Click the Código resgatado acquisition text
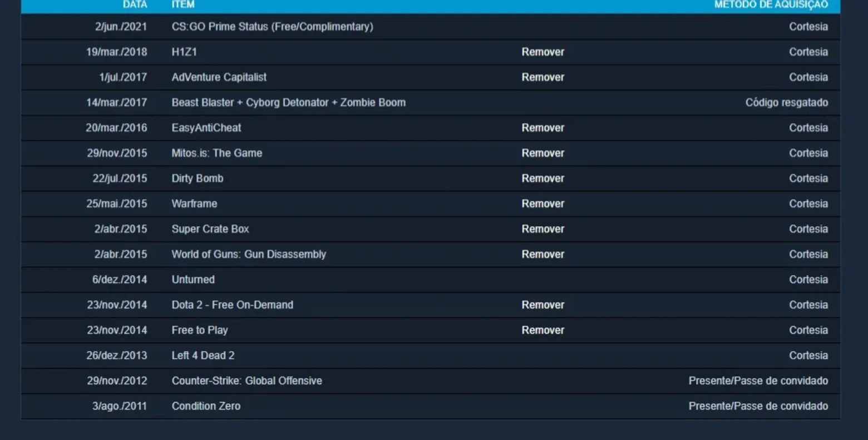The height and width of the screenshot is (440, 868). click(x=787, y=102)
